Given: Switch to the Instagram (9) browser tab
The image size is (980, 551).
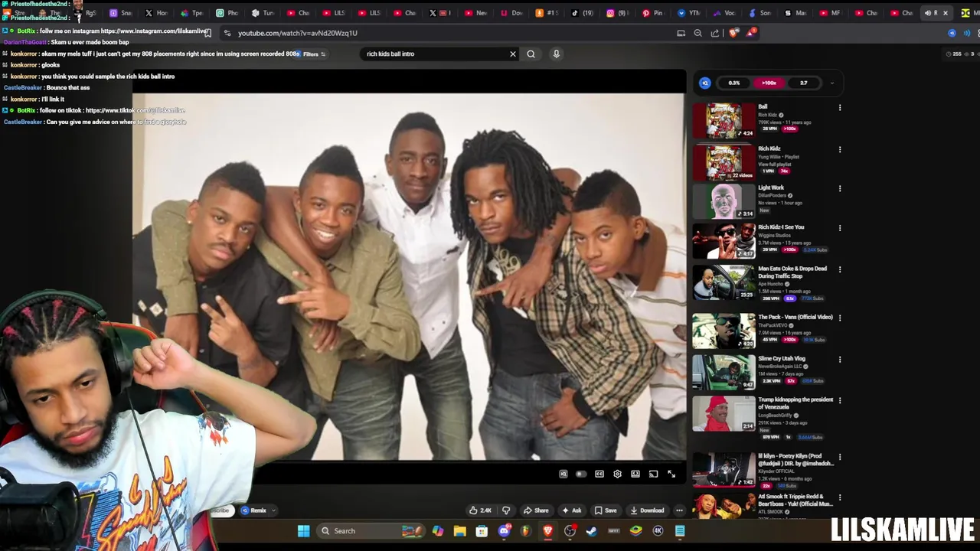Looking at the screenshot, I should coord(617,13).
